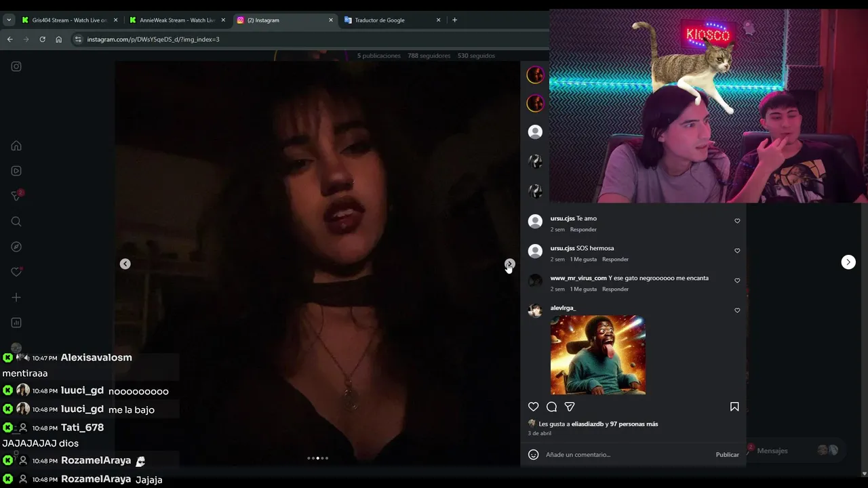Screen dimensions: 868x488
Task: Open story-ring avatar at top of comments
Action: pyautogui.click(x=535, y=75)
